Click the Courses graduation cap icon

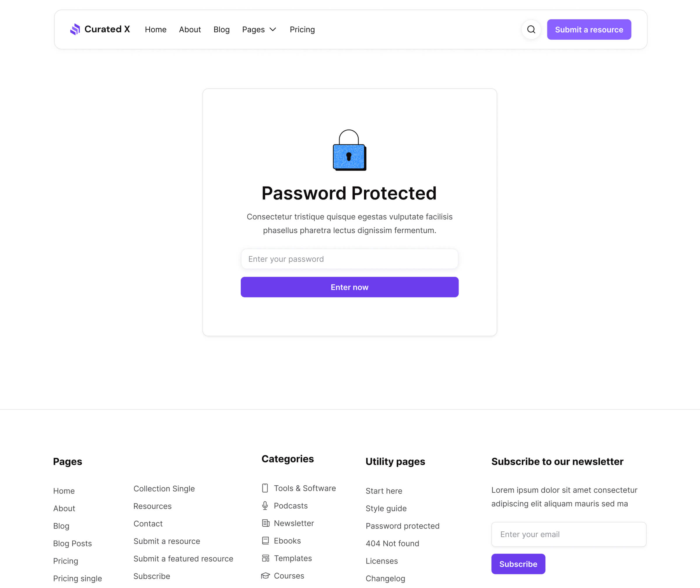(265, 576)
